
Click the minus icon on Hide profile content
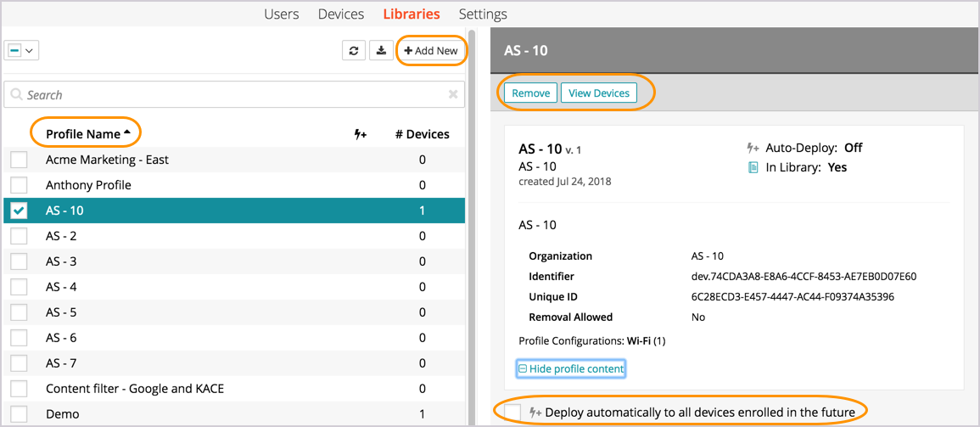click(x=523, y=369)
